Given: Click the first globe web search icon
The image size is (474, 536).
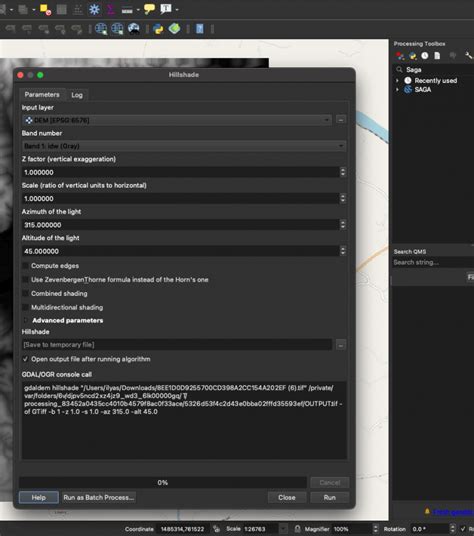Looking at the screenshot, I should tap(101, 29).
